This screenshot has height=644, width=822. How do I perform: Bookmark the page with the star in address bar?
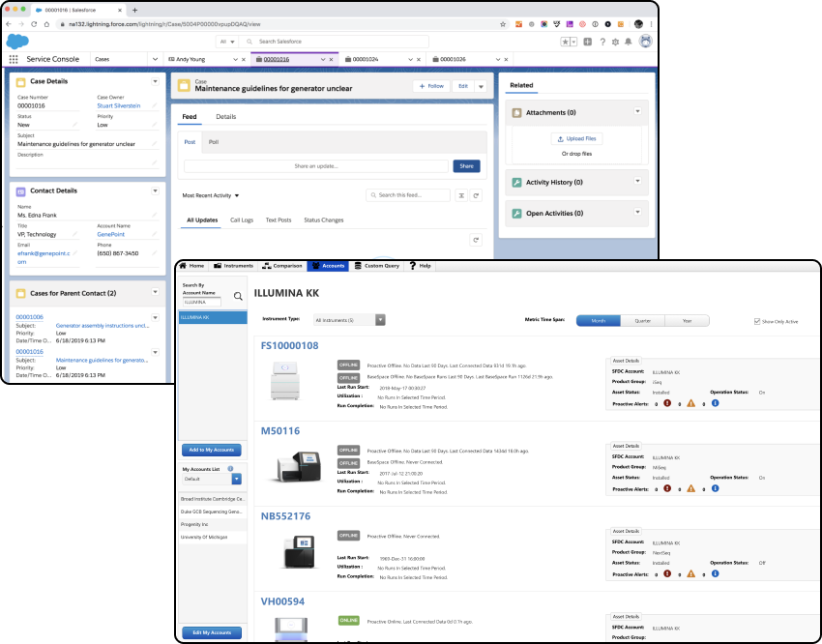click(503, 24)
